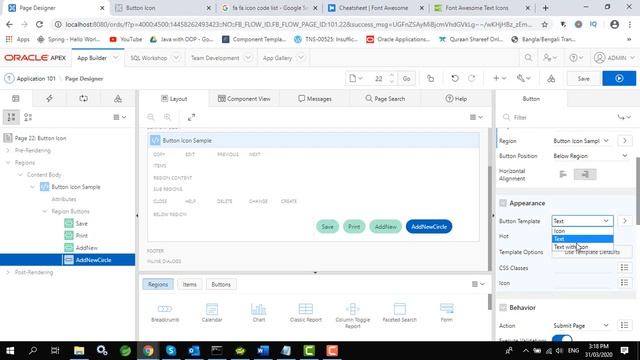Screen dimensions: 640x360
Task: Collapse the Appearance section
Action: click(x=503, y=203)
